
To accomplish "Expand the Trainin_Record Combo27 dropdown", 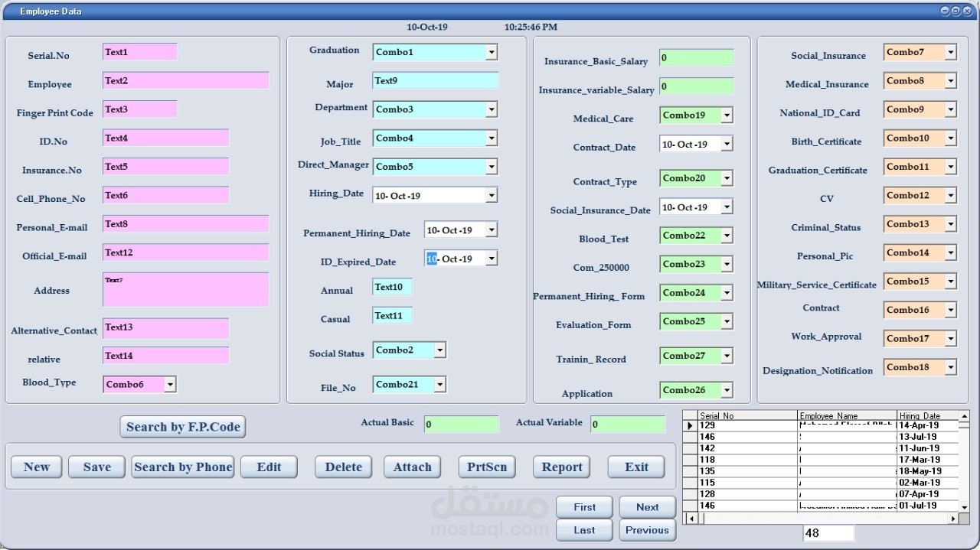I will tap(727, 356).
